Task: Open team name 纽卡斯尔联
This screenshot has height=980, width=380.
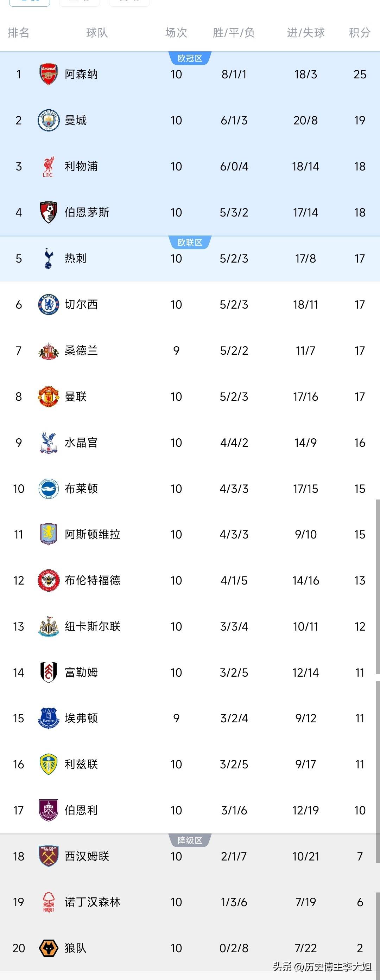Action: pyautogui.click(x=92, y=626)
